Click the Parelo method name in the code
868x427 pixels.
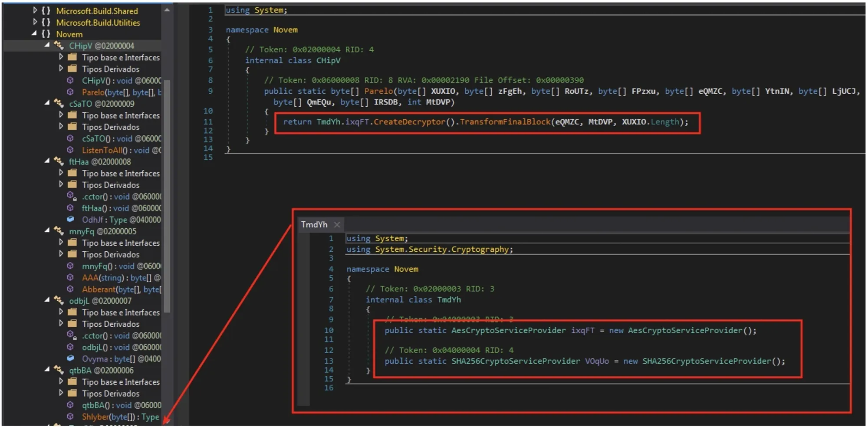click(x=378, y=91)
